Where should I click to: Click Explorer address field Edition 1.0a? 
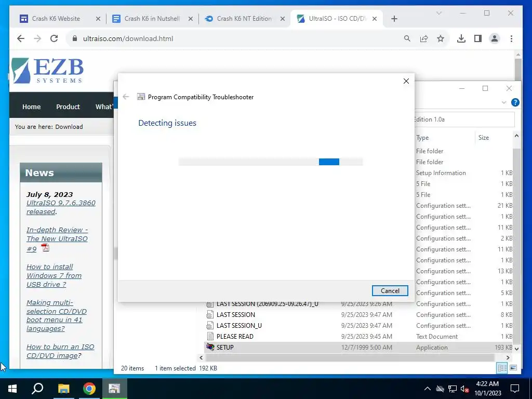pos(464,119)
